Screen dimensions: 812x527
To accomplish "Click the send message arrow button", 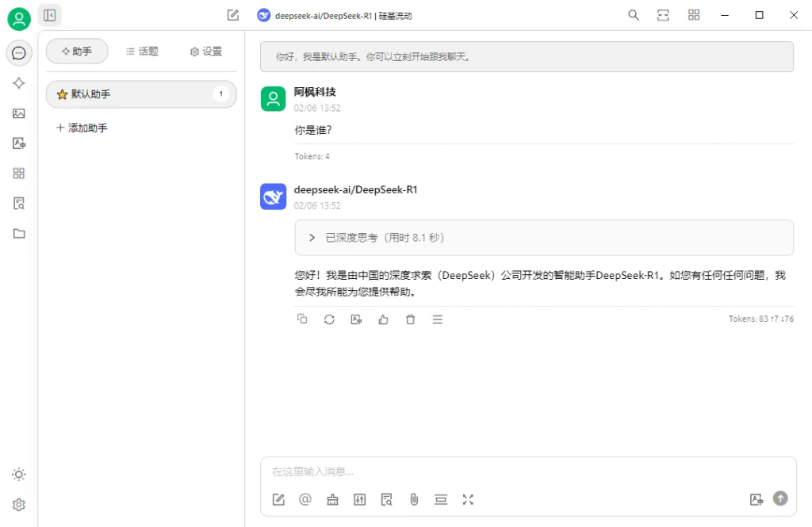I will 780,498.
